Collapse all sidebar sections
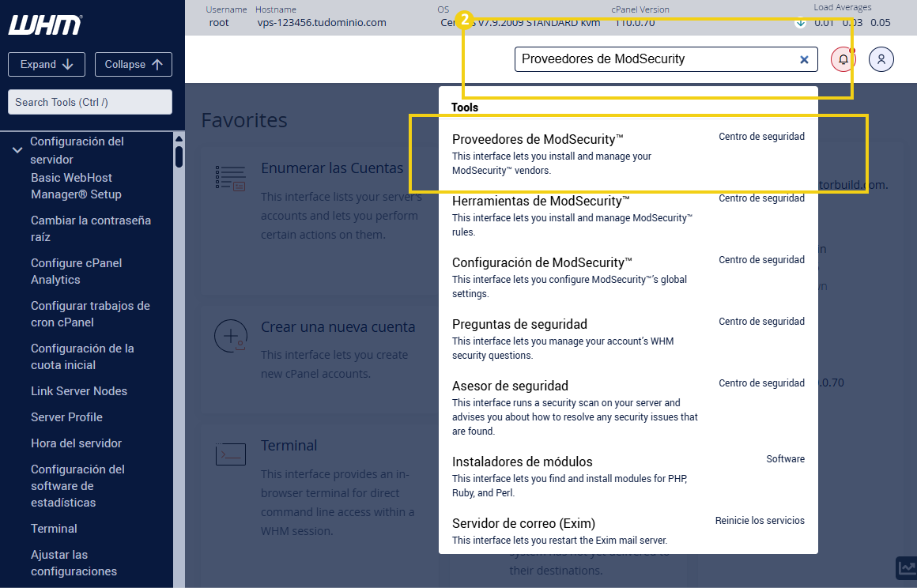The width and height of the screenshot is (917, 588). [134, 64]
